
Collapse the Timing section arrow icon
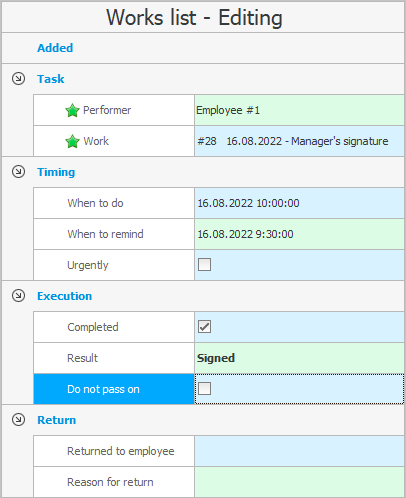click(x=18, y=172)
